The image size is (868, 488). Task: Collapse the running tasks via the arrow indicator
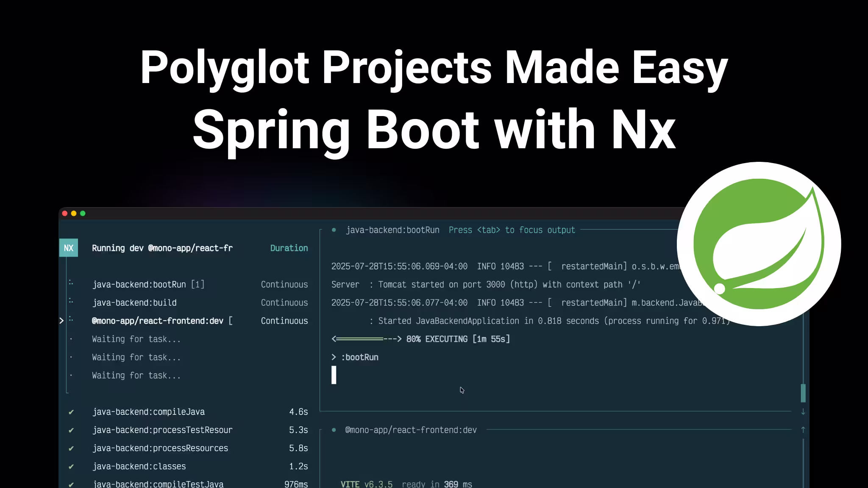pyautogui.click(x=62, y=321)
